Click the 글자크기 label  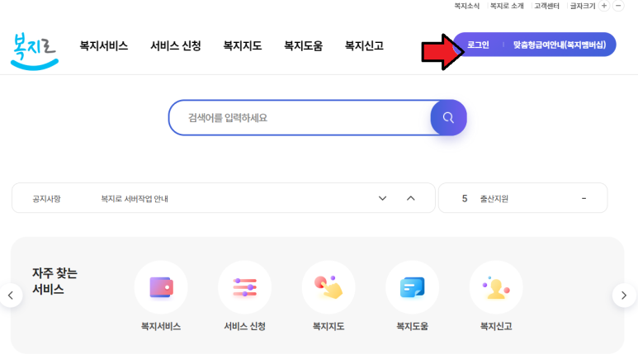pyautogui.click(x=582, y=6)
